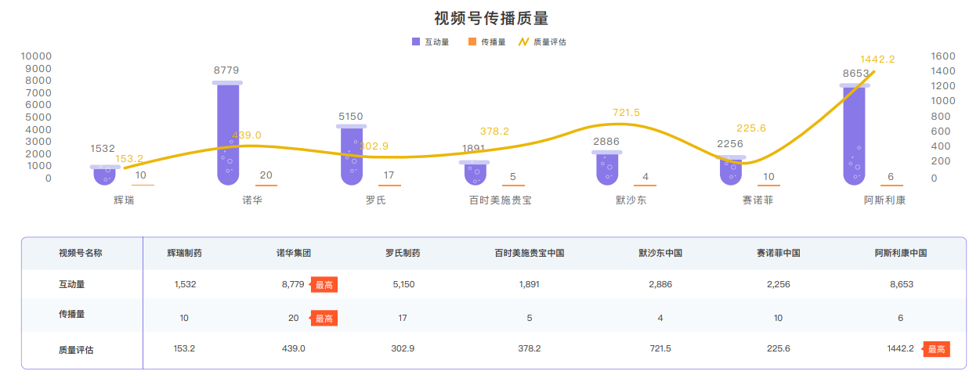
Task: Select the 赛诺菲 test-tube bar labeled 2256
Action: pyautogui.click(x=731, y=171)
